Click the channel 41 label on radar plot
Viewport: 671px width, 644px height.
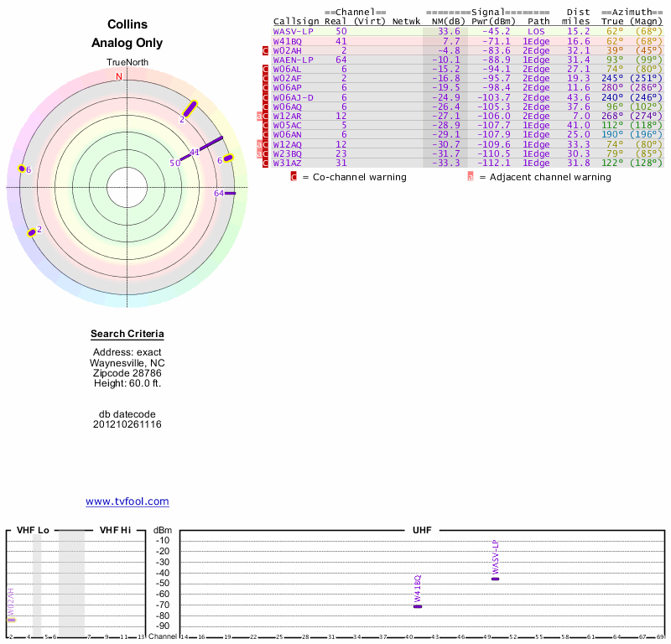194,153
